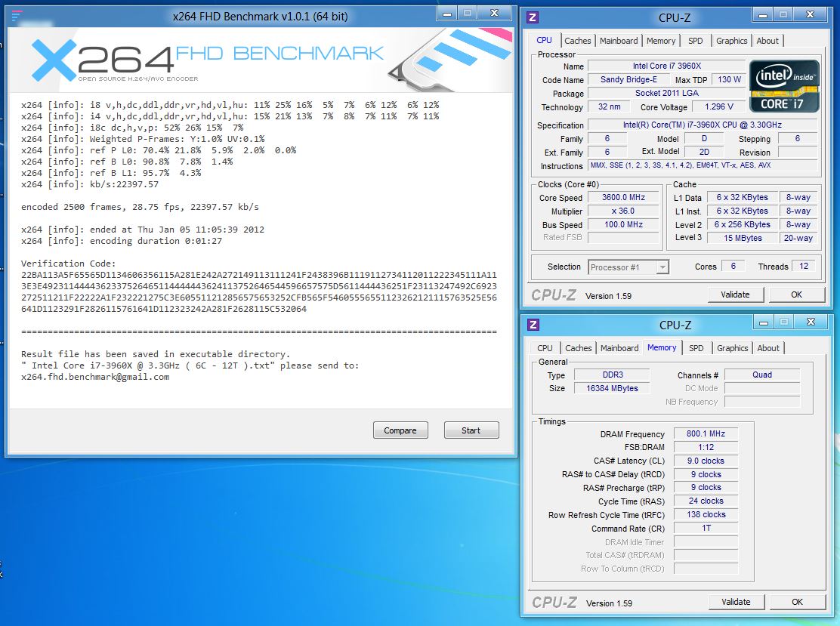Click the DRAM Frequency value field

[x=706, y=434]
